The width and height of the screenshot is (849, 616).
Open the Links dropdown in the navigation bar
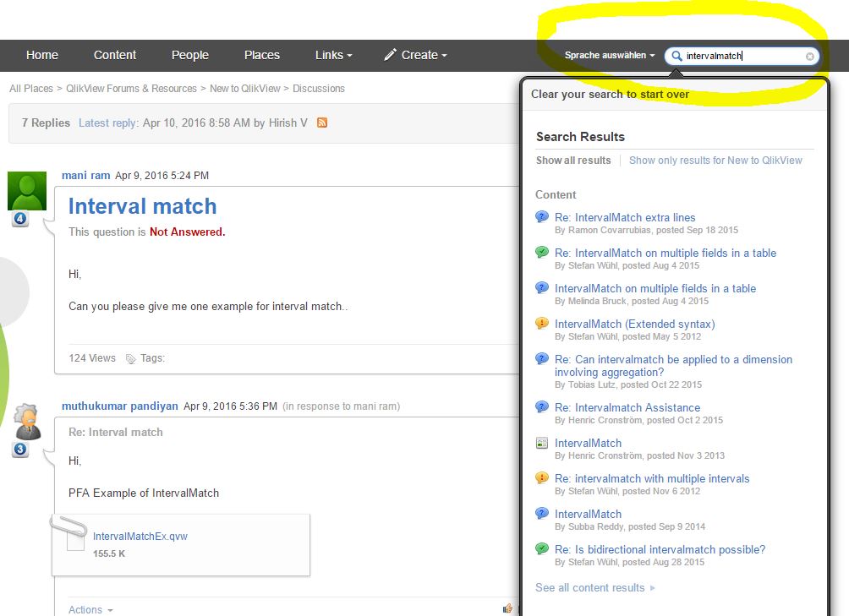click(x=331, y=55)
